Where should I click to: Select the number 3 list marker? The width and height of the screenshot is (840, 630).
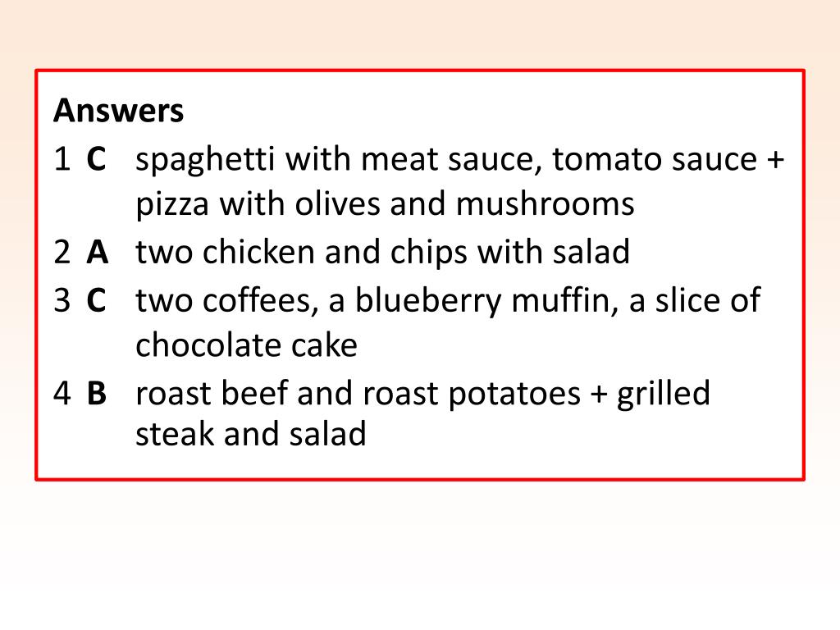point(62,300)
